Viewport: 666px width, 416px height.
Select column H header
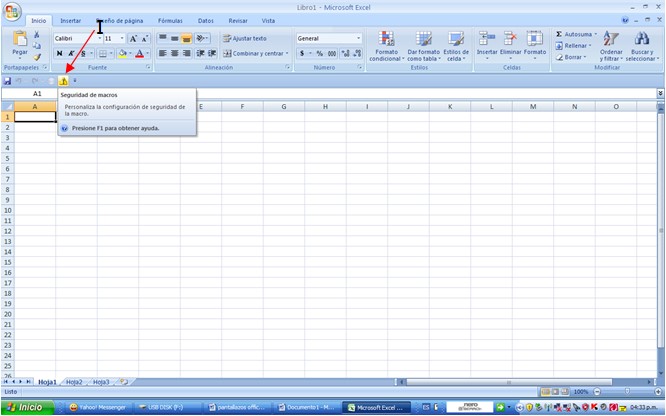click(x=325, y=107)
